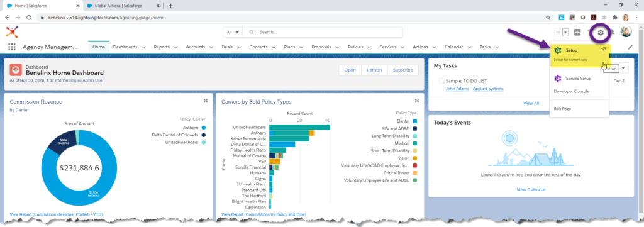This screenshot has height=227, width=644.
Task: Click the purple Service Setup gear icon
Action: click(558, 79)
